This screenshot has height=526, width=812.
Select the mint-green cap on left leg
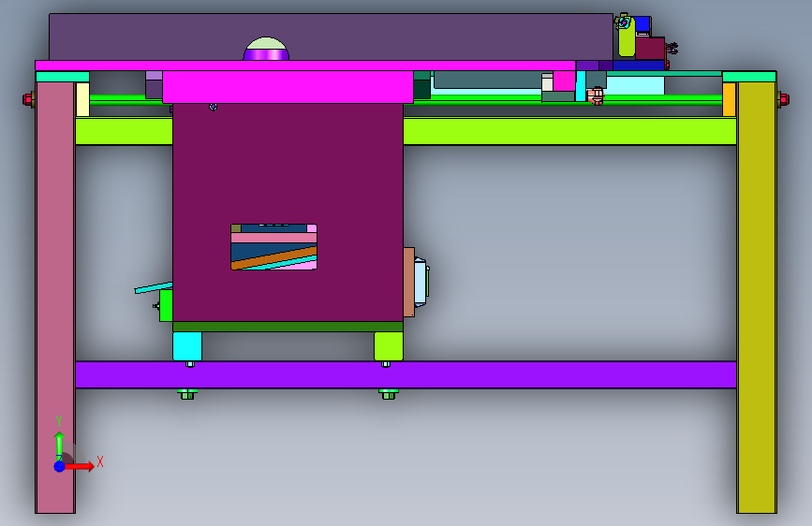pos(63,77)
